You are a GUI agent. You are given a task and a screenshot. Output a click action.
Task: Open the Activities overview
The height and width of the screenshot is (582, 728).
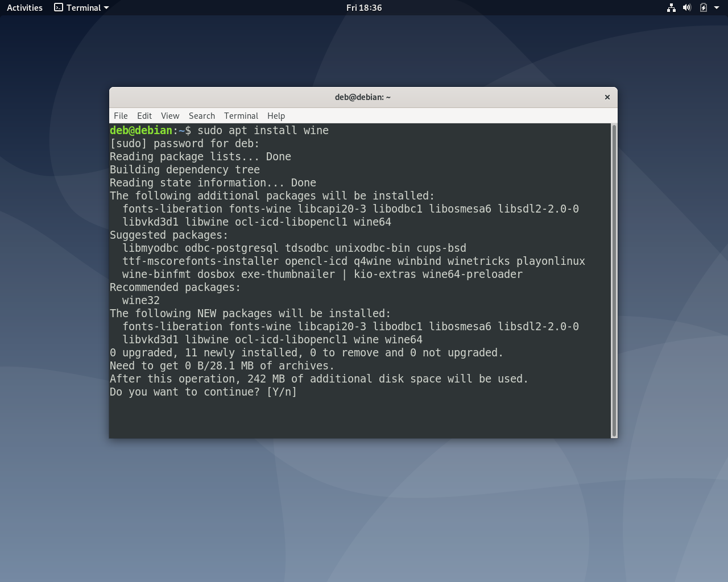(24, 7)
